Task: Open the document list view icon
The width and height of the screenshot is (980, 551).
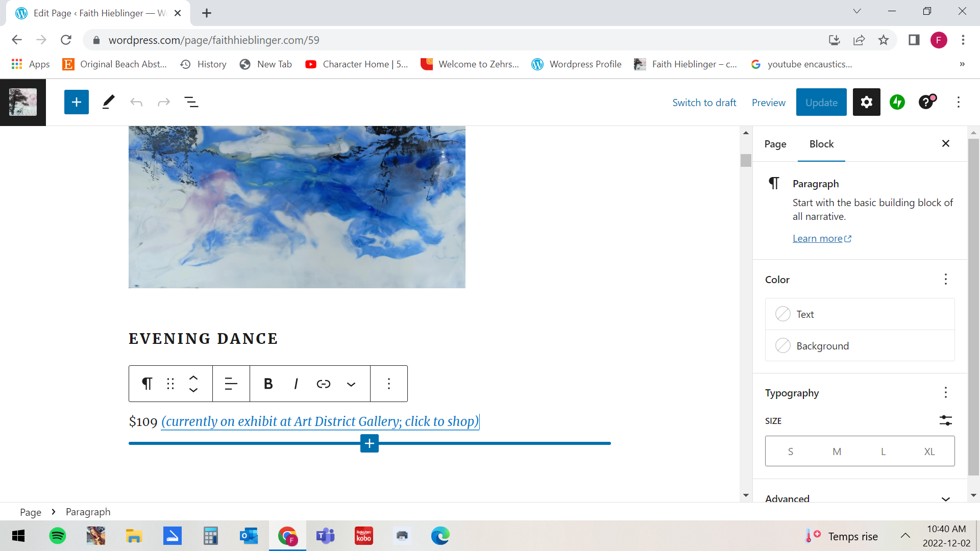Action: [191, 102]
